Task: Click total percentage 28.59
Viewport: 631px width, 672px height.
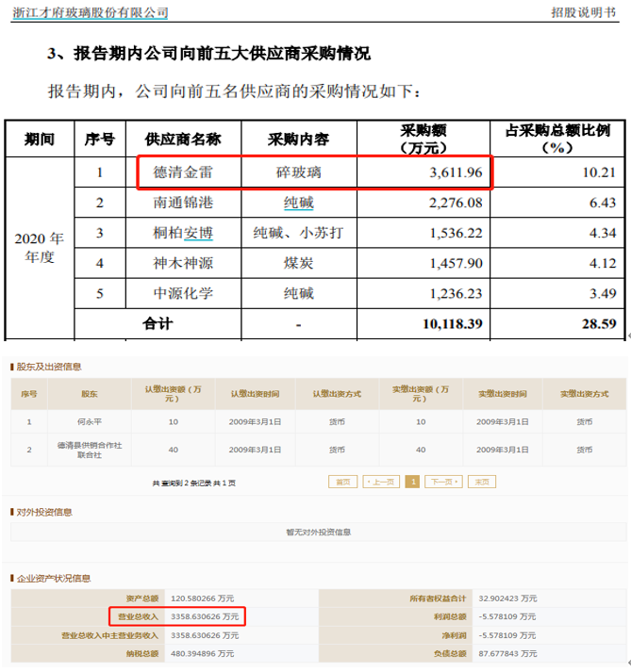Action: pyautogui.click(x=599, y=323)
